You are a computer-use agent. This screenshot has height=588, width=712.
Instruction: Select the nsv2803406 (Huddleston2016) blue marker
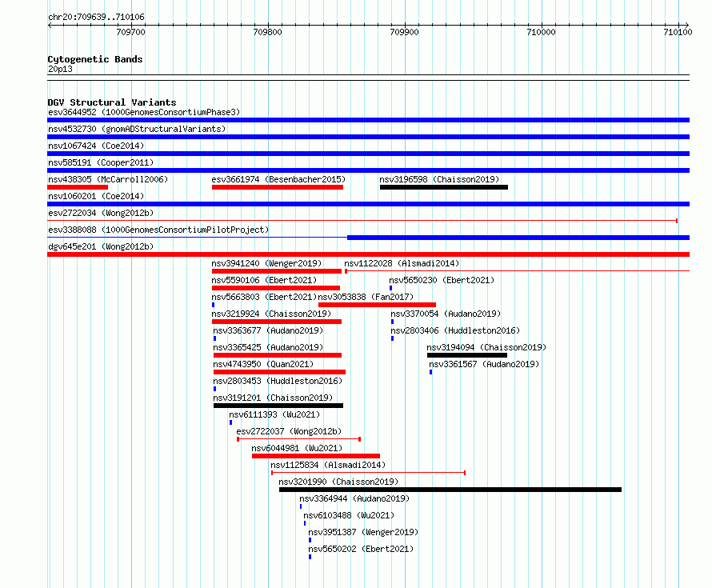point(392,338)
